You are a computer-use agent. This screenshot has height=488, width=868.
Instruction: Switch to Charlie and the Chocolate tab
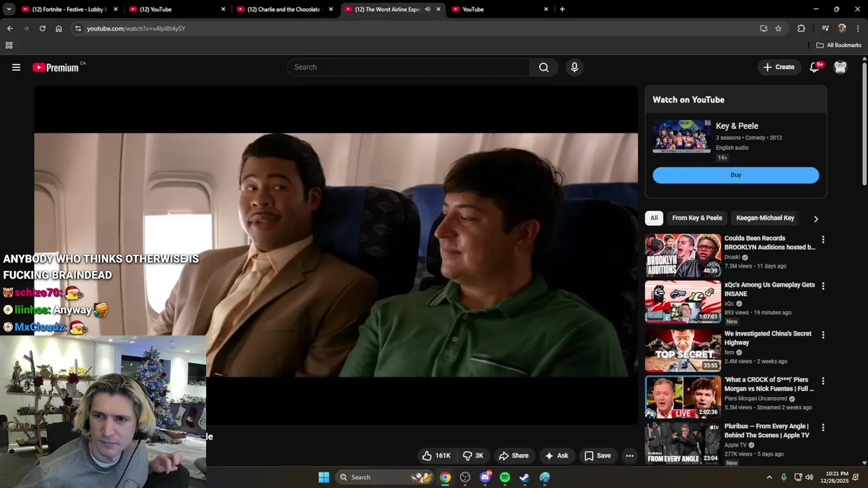pyautogui.click(x=283, y=9)
